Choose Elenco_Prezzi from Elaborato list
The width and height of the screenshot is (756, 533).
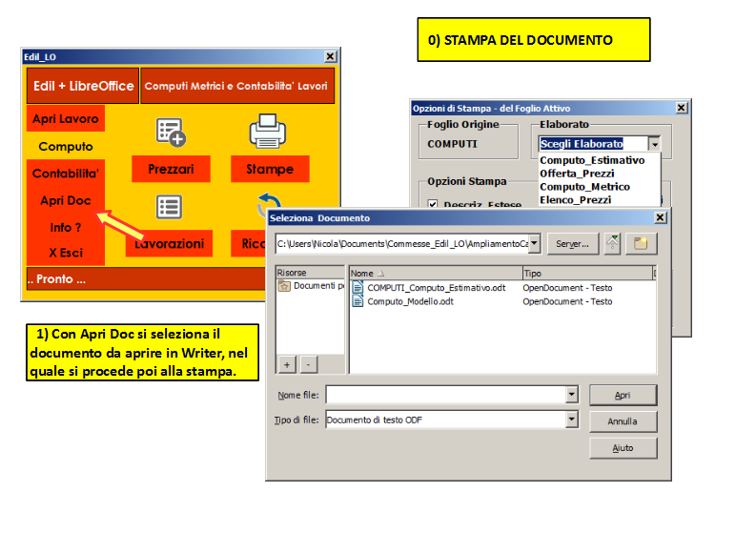pos(576,199)
